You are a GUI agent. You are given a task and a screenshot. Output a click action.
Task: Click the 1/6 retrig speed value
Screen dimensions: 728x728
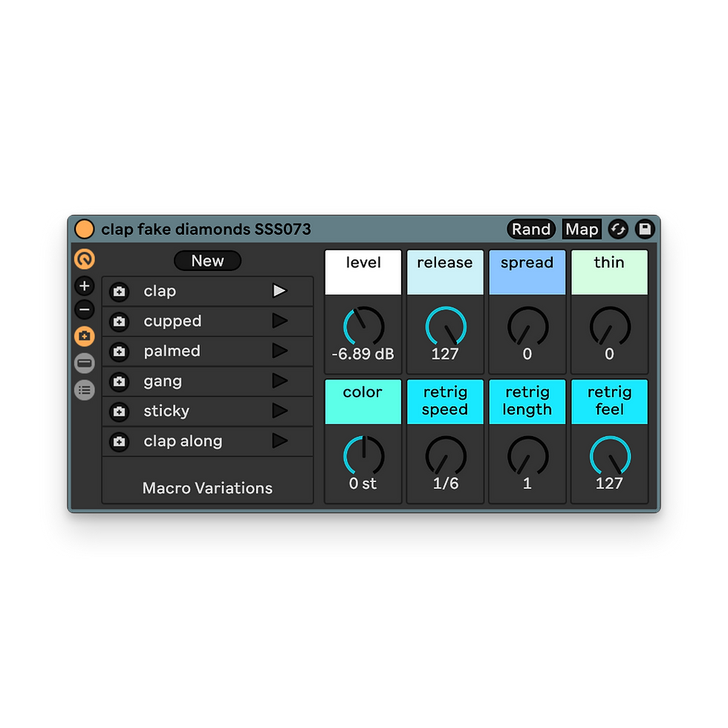click(446, 484)
